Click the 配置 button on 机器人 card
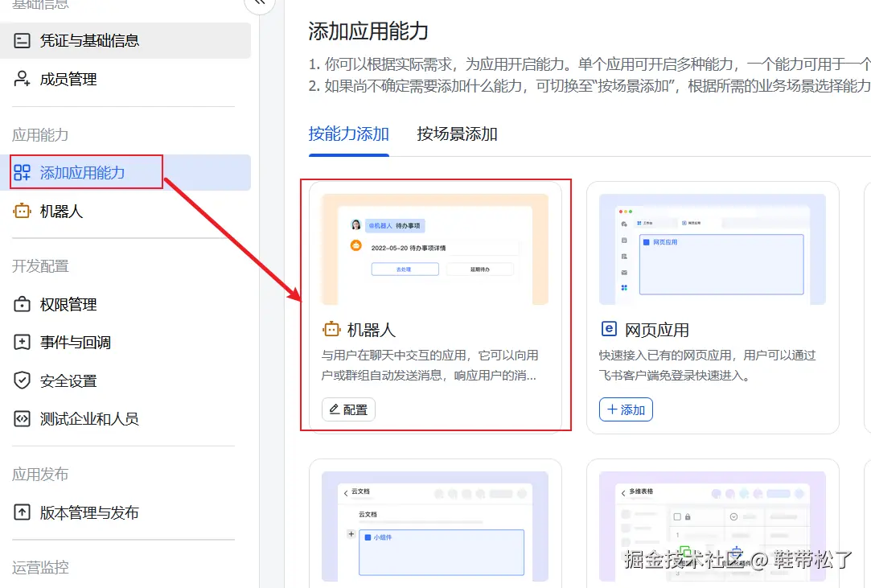This screenshot has height=588, width=871. pos(348,409)
